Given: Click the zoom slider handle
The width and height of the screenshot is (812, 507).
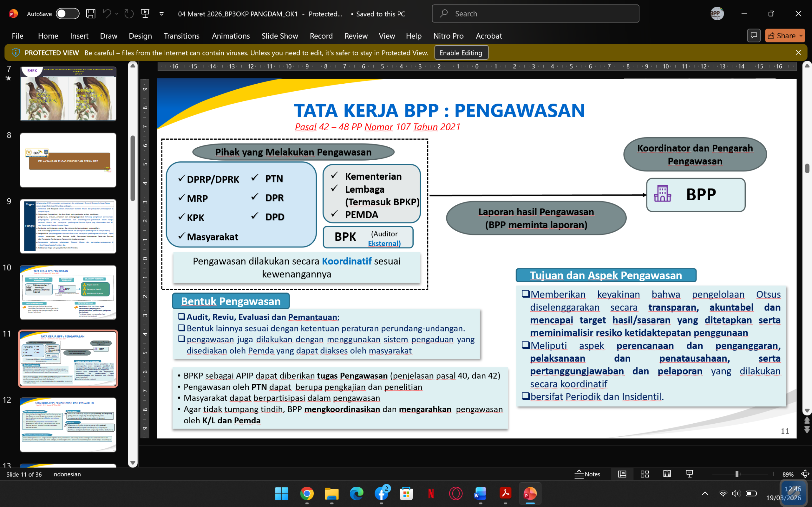Looking at the screenshot, I should click(737, 474).
